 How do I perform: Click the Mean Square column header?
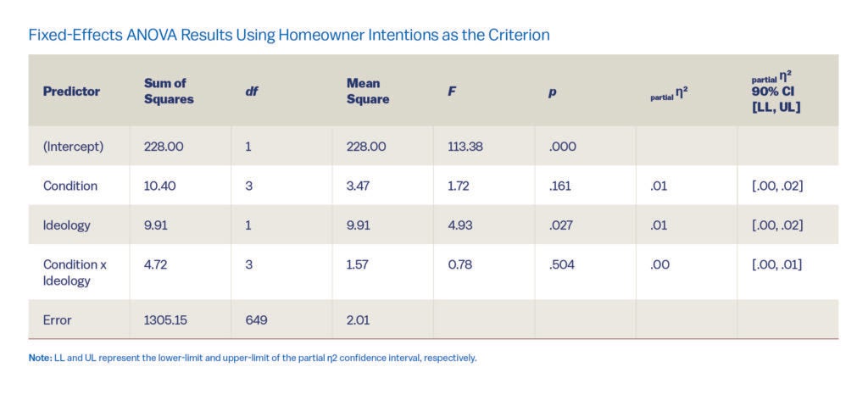coord(368,92)
